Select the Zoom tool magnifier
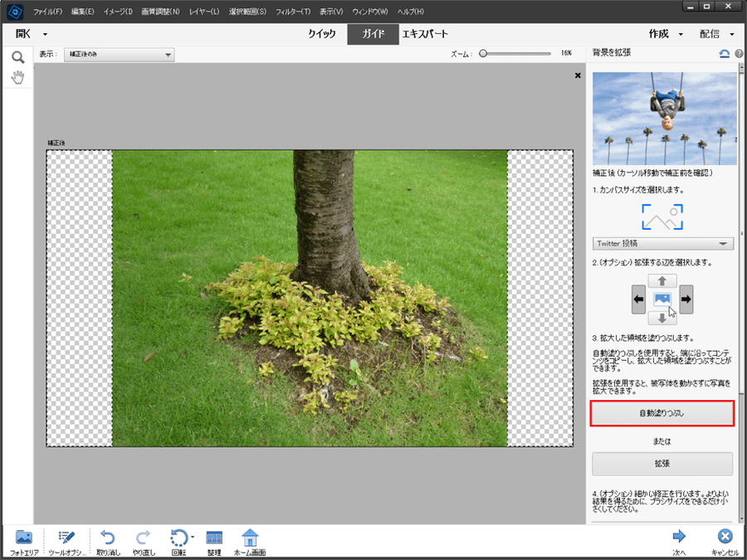The height and width of the screenshot is (560, 747). tap(17, 57)
